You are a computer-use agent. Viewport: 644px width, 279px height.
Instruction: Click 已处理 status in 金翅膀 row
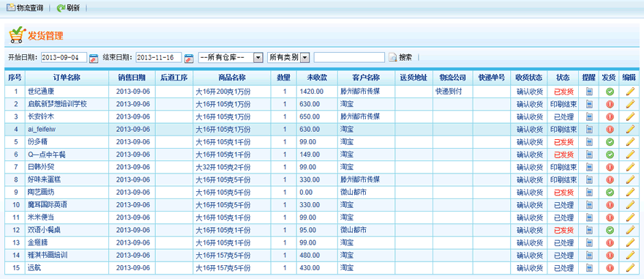pyautogui.click(x=563, y=242)
